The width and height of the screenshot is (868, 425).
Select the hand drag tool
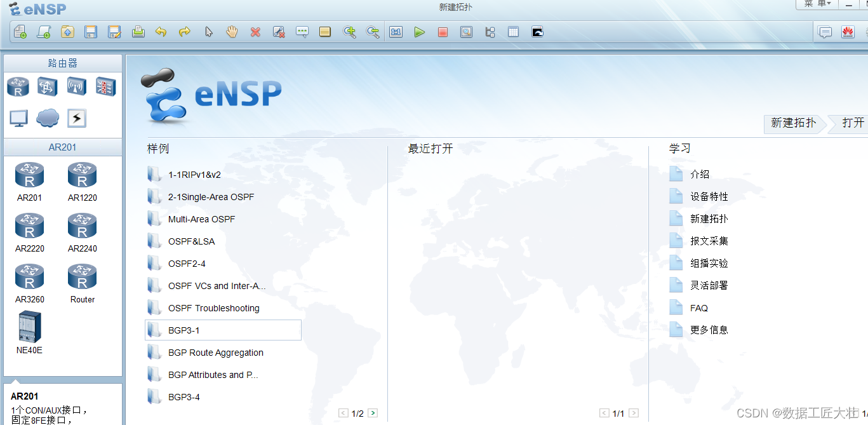(232, 32)
